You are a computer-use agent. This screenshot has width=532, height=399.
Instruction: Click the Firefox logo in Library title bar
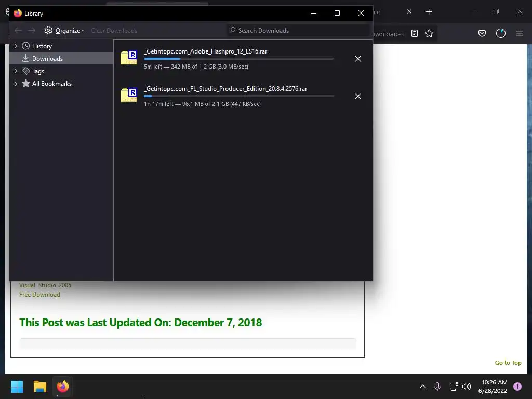coord(18,13)
